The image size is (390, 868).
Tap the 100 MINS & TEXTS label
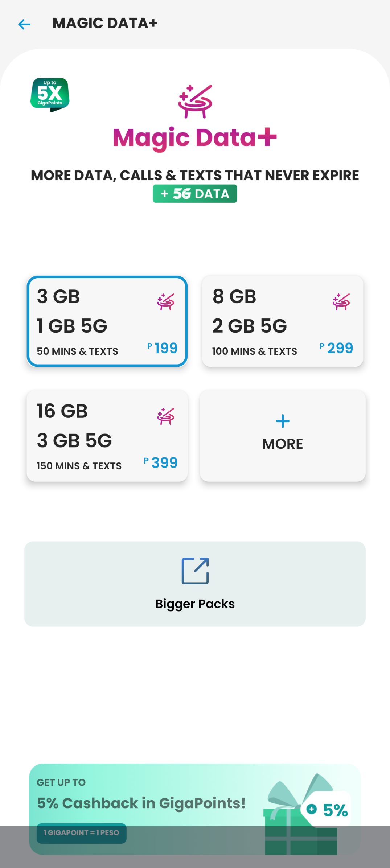pos(254,351)
